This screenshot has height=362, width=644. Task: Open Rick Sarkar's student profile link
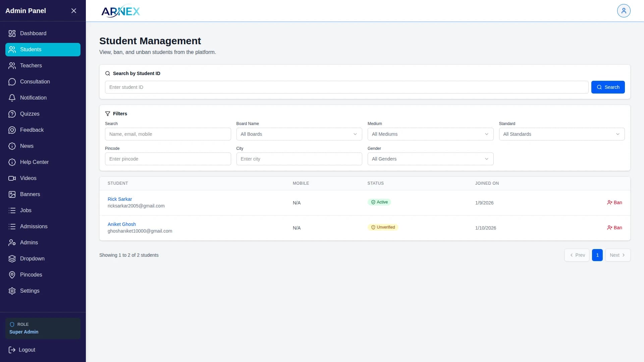pos(120,199)
